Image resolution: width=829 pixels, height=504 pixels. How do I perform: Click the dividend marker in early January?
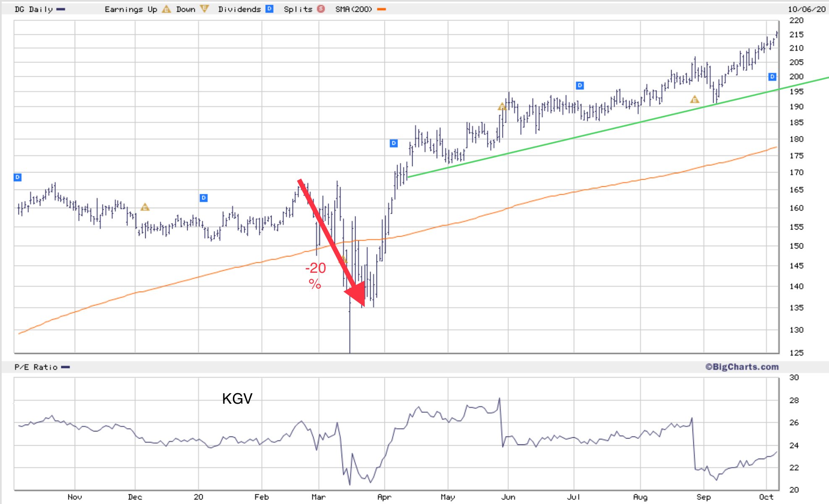point(204,198)
